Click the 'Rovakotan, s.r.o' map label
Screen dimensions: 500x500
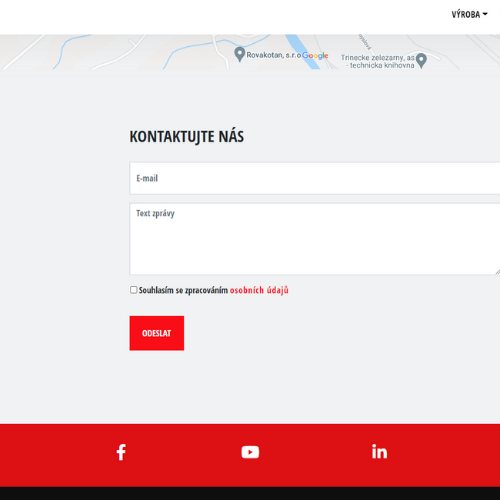274,55
